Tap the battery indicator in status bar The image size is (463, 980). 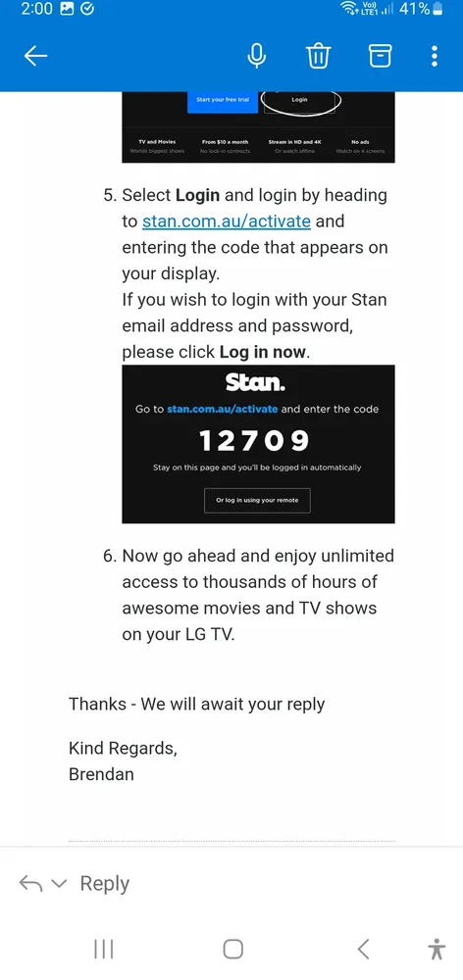437,9
